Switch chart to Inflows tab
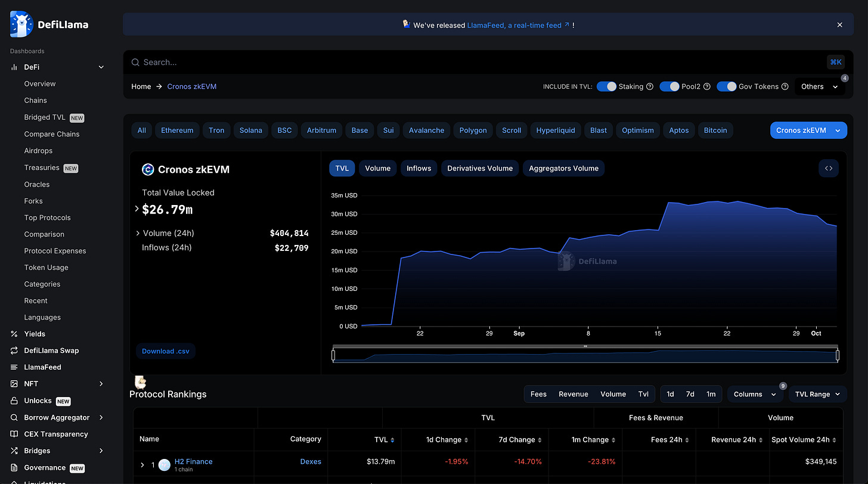 coord(419,168)
